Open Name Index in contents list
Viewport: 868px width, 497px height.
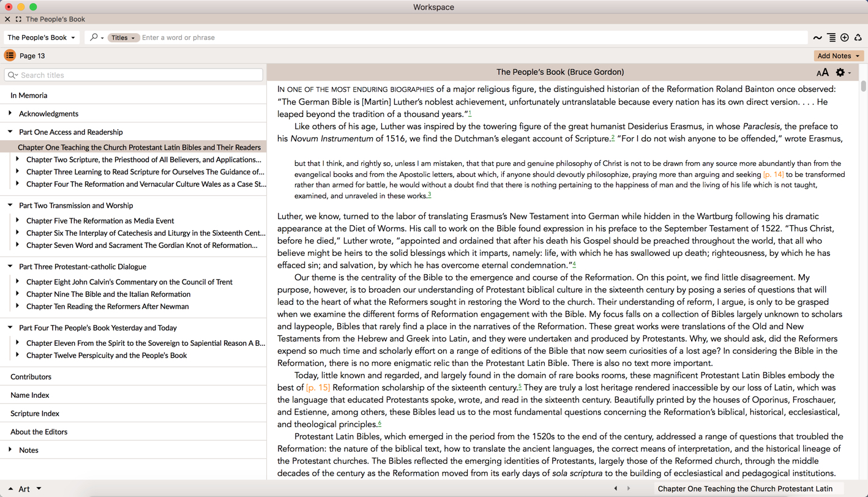click(x=29, y=395)
